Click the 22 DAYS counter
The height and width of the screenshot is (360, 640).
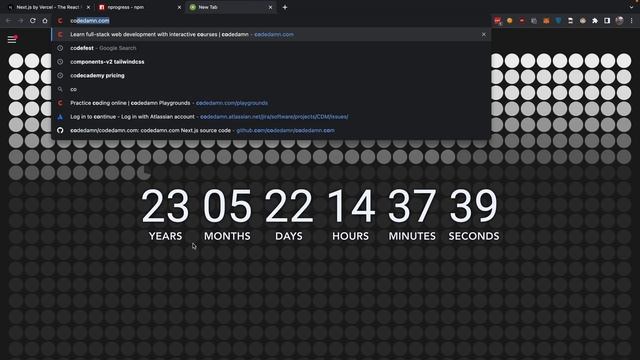[x=289, y=215]
